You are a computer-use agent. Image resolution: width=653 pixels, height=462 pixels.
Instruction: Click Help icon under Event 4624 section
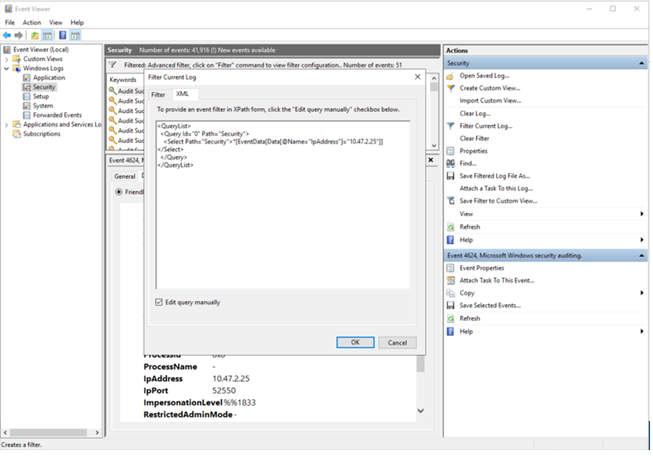(450, 332)
